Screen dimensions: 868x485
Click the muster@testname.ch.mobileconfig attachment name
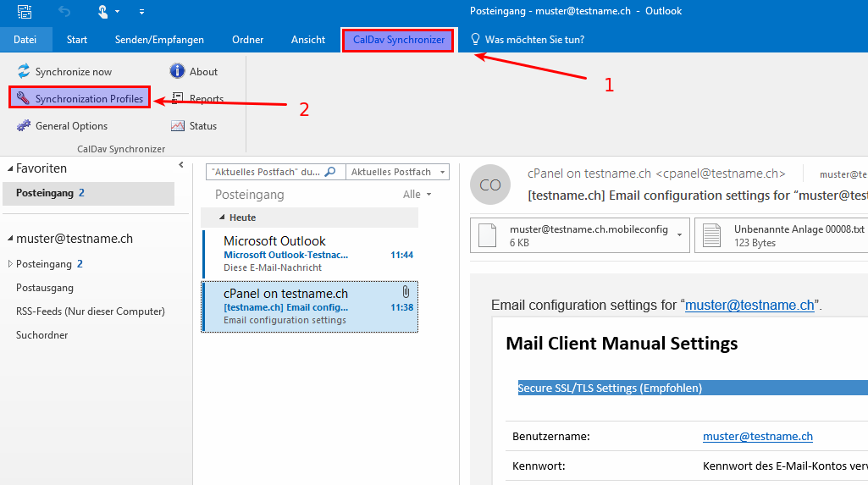pyautogui.click(x=589, y=229)
